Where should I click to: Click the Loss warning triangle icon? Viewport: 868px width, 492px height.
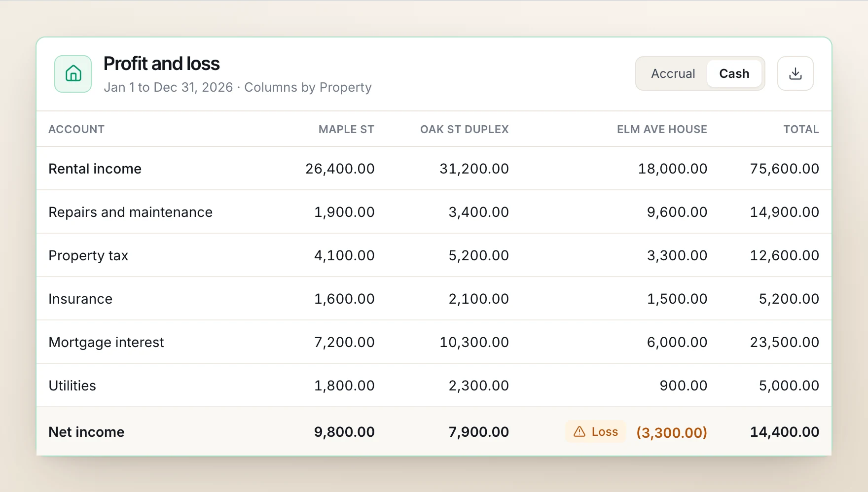pos(579,432)
